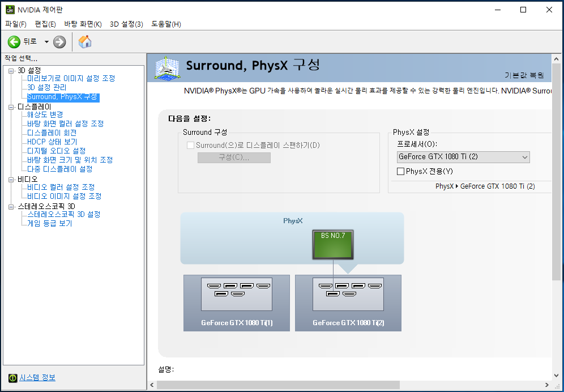
Task: Click the 뒤로 back label
Action: tap(30, 42)
